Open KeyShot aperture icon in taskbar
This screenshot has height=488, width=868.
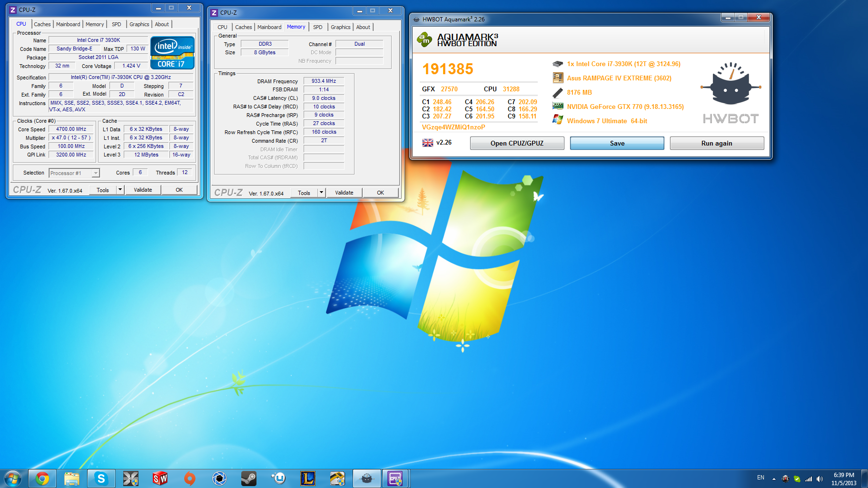[219, 478]
